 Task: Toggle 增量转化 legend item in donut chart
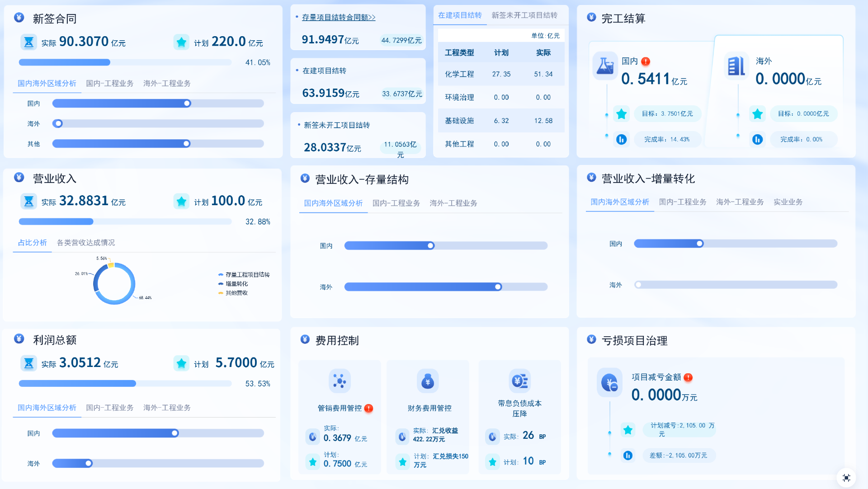coord(236,284)
